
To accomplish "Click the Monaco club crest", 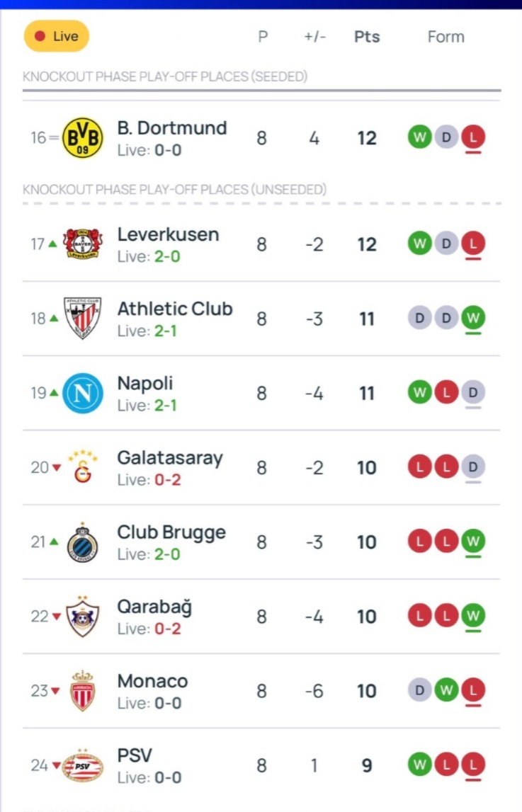I will coord(83,691).
